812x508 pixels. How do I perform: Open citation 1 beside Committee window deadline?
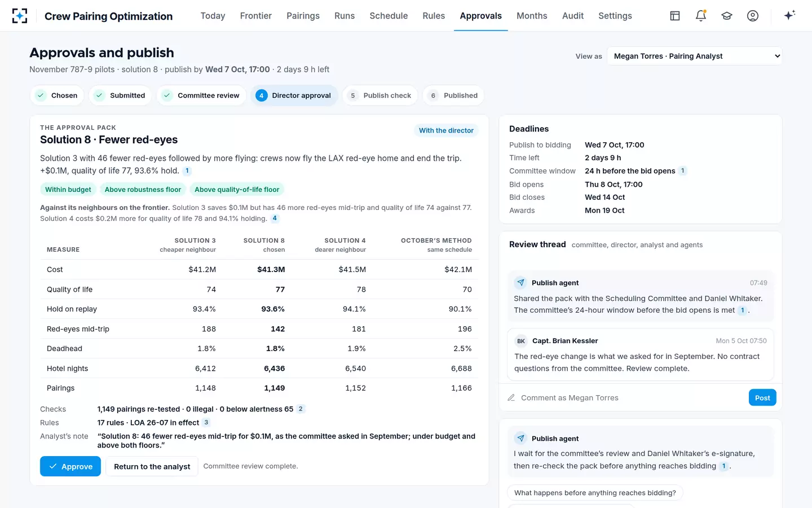coord(682,171)
